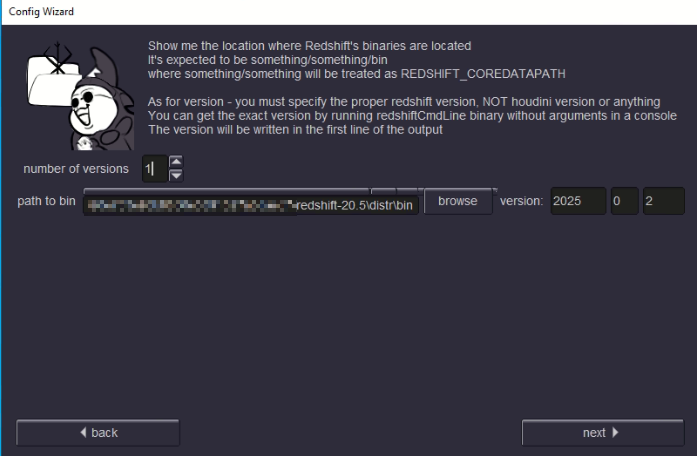The image size is (697, 456).
Task: Click inside the path to bin field
Action: click(x=248, y=202)
